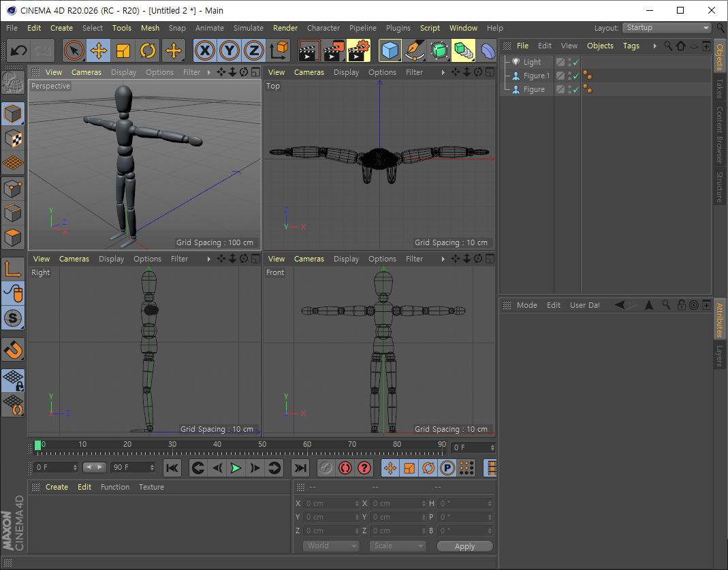Go to end of animation
Screen dimensions: 728x570
(300, 468)
